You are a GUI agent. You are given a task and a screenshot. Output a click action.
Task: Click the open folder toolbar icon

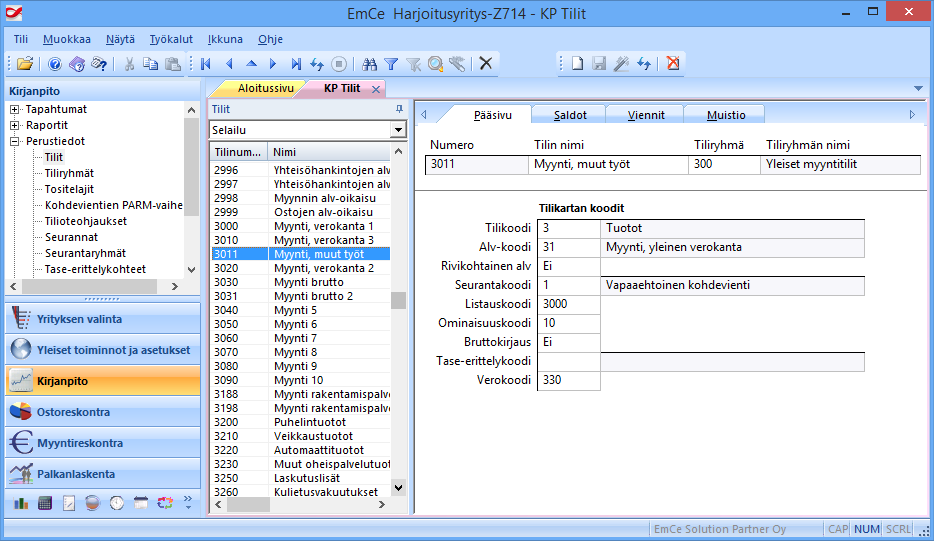(25, 64)
